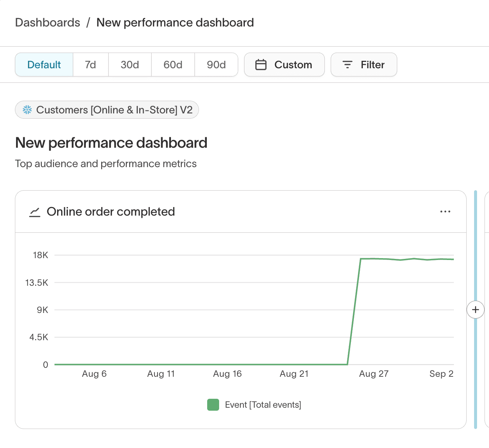Click the plus button to add a tile
489x448 pixels.
click(x=475, y=310)
